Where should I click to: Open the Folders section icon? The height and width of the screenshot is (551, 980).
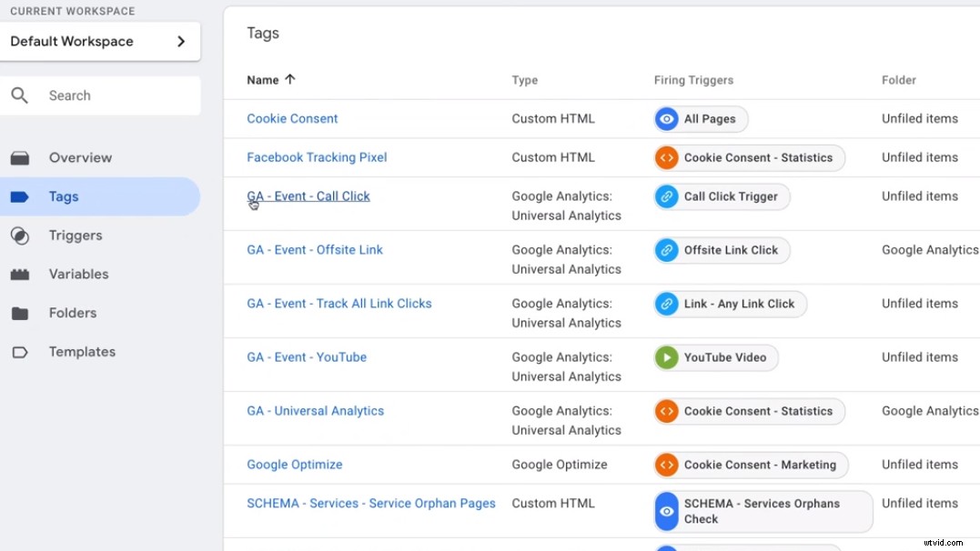click(21, 313)
